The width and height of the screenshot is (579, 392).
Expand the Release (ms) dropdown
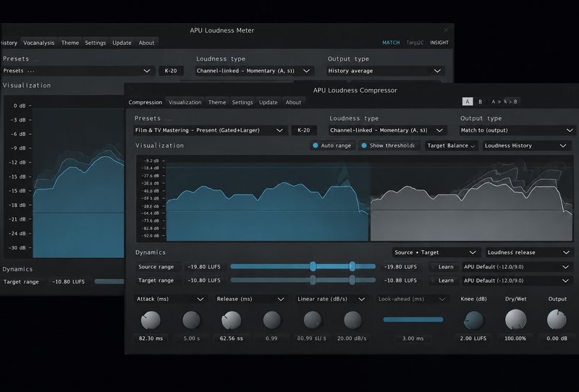point(250,299)
